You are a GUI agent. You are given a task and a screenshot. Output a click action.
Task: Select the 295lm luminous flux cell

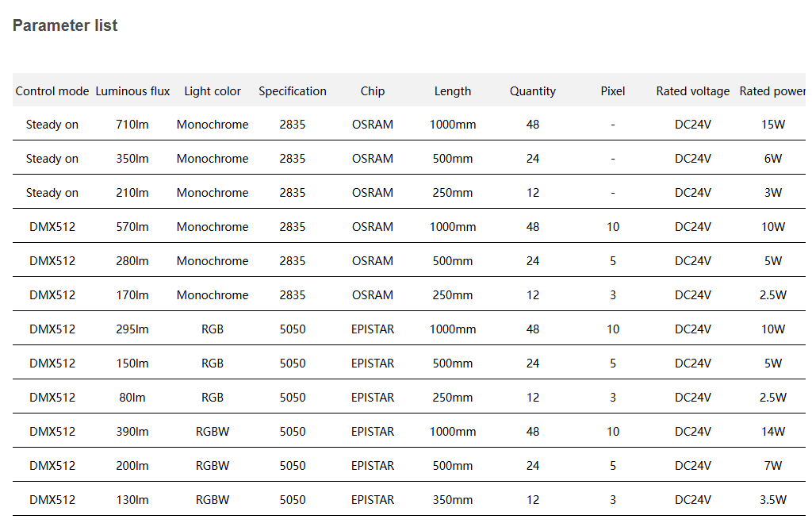pyautogui.click(x=132, y=329)
